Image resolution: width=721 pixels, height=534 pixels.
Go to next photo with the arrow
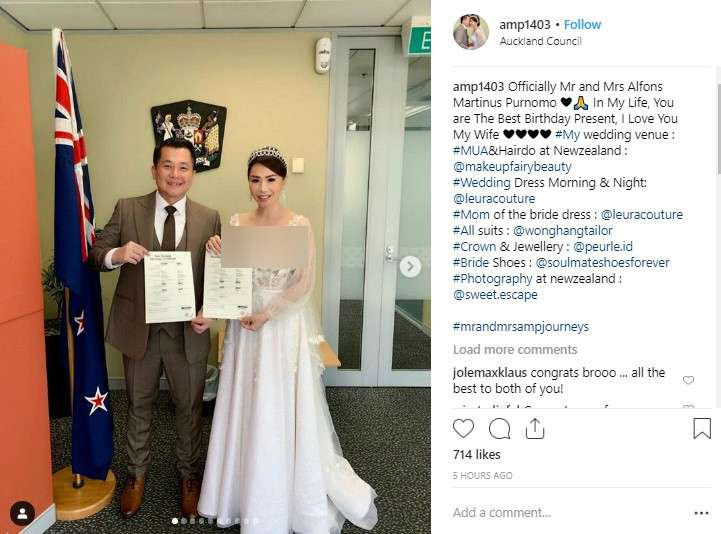pyautogui.click(x=410, y=267)
